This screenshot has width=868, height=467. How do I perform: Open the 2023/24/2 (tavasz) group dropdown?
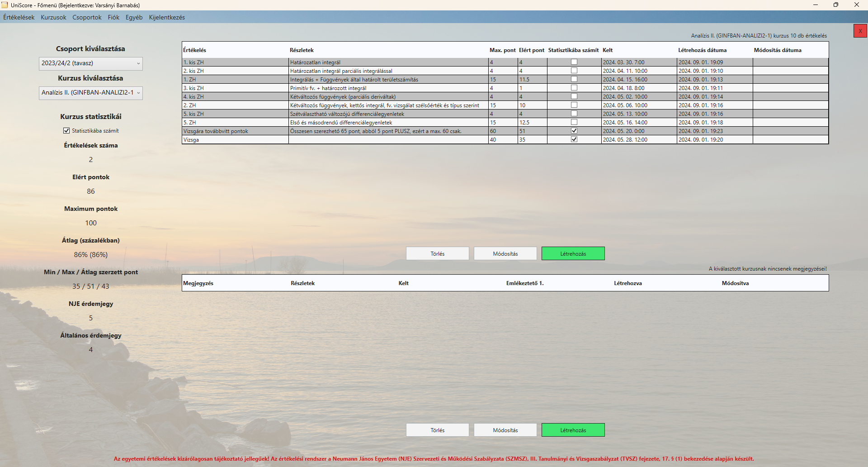tap(90, 64)
